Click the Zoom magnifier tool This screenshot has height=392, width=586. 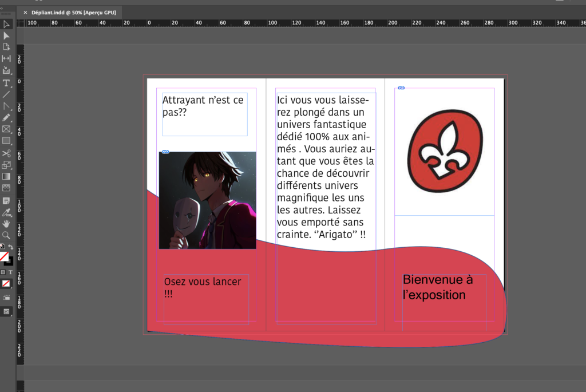point(6,235)
